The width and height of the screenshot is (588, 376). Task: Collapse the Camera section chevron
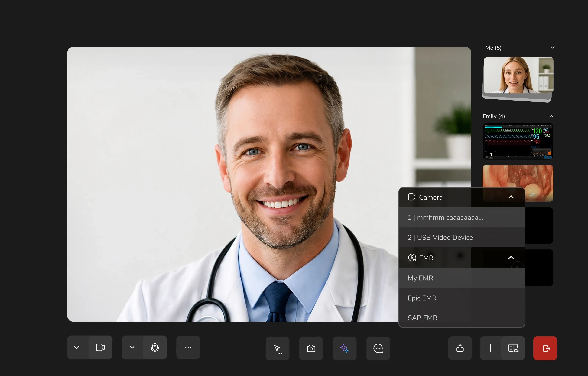[x=511, y=197]
